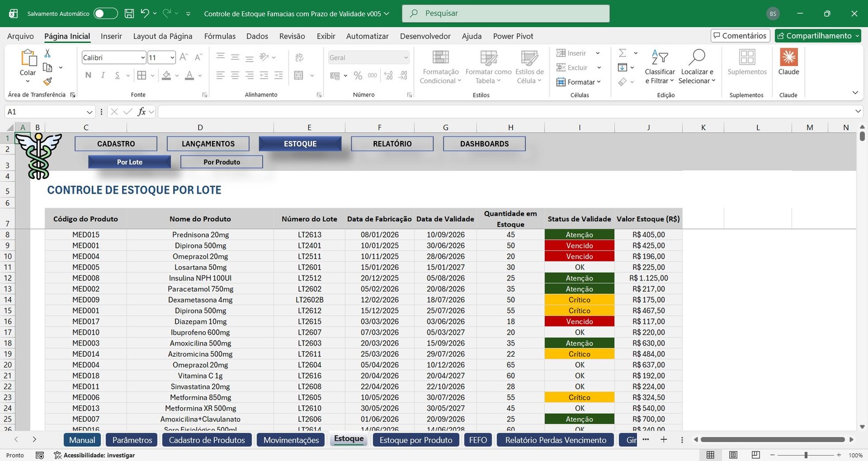Open the Arquivo menu
This screenshot has width=868, height=461.
(21, 36)
